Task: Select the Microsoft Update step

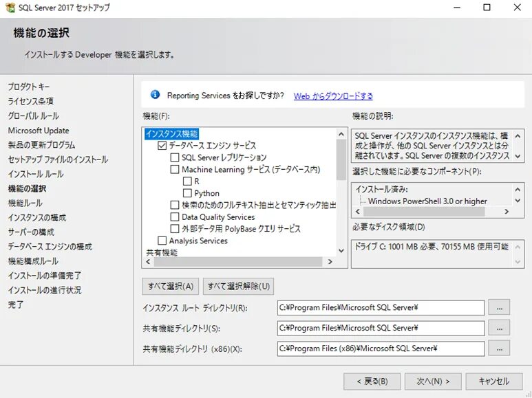Action: coord(39,131)
